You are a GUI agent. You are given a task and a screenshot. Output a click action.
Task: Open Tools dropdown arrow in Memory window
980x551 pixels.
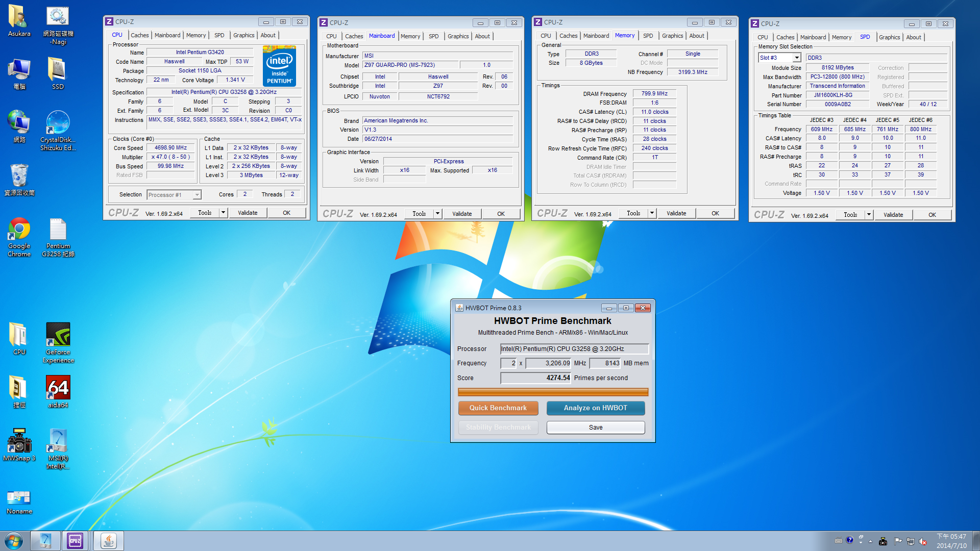(x=652, y=213)
